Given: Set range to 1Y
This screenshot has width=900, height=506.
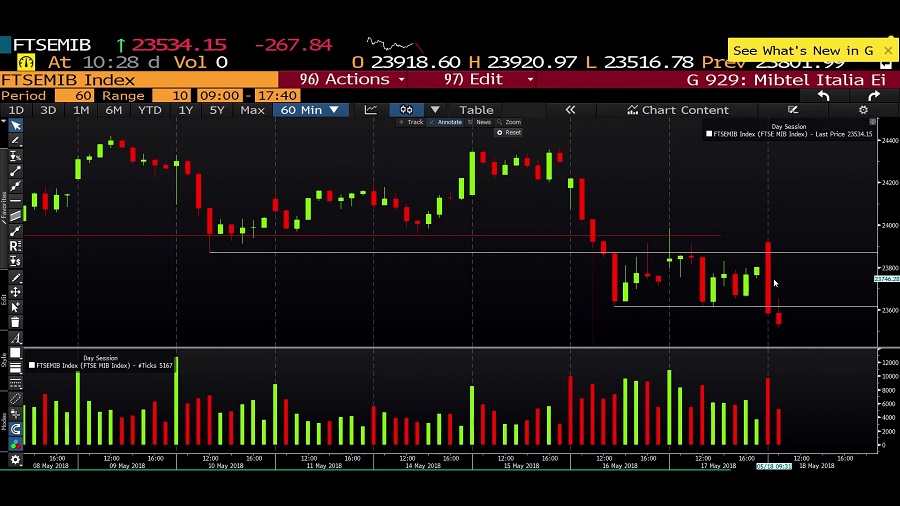Looking at the screenshot, I should coord(185,110).
